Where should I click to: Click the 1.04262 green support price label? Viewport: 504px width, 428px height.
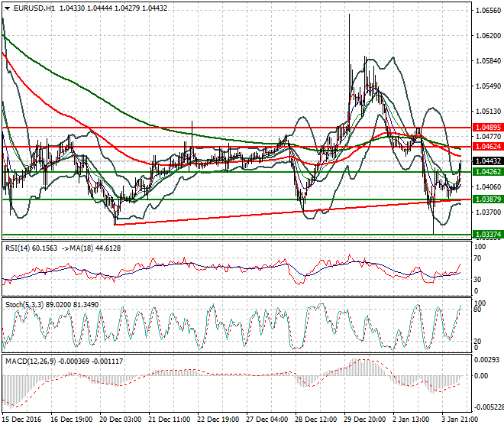pyautogui.click(x=488, y=172)
